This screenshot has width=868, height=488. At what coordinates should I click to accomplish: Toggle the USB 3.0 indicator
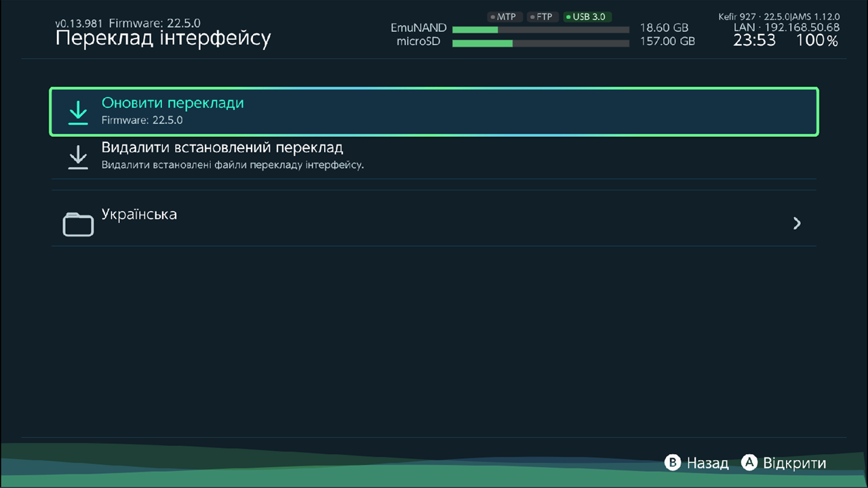pos(587,17)
